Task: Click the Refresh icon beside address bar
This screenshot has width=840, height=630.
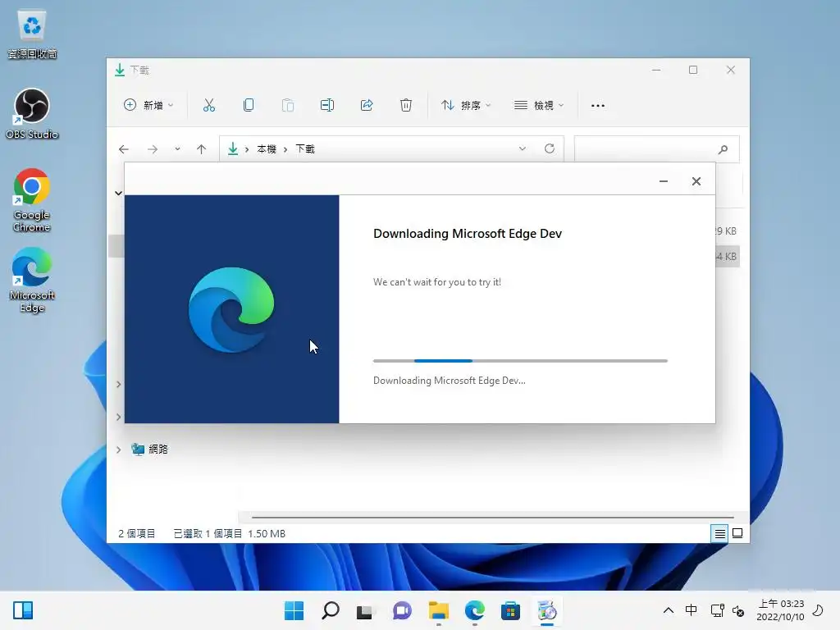Action: pyautogui.click(x=550, y=148)
